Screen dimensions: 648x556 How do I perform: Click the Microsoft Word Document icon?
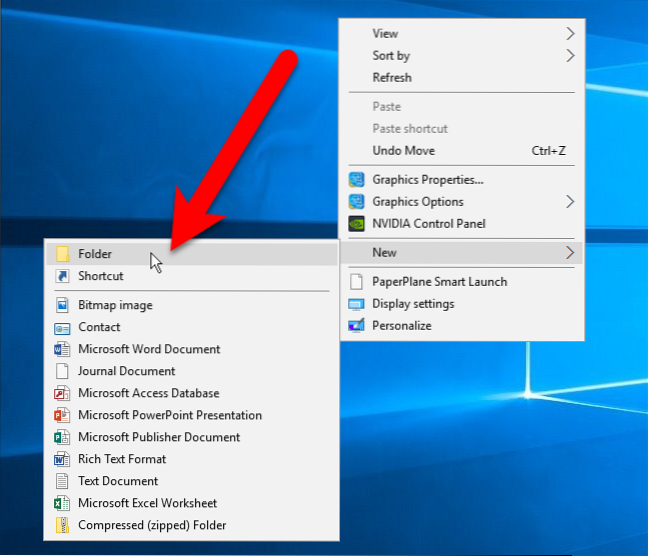(x=62, y=350)
